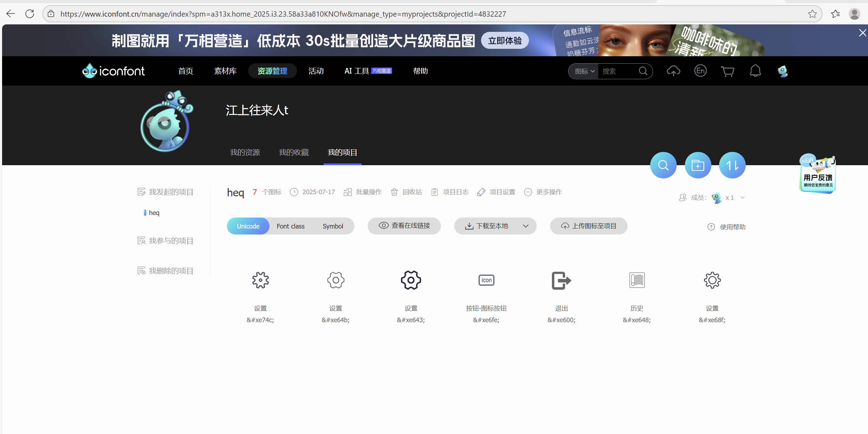Viewport: 868px width, 434px height.
Task: Click the upload cloud icon in header
Action: pyautogui.click(x=673, y=71)
